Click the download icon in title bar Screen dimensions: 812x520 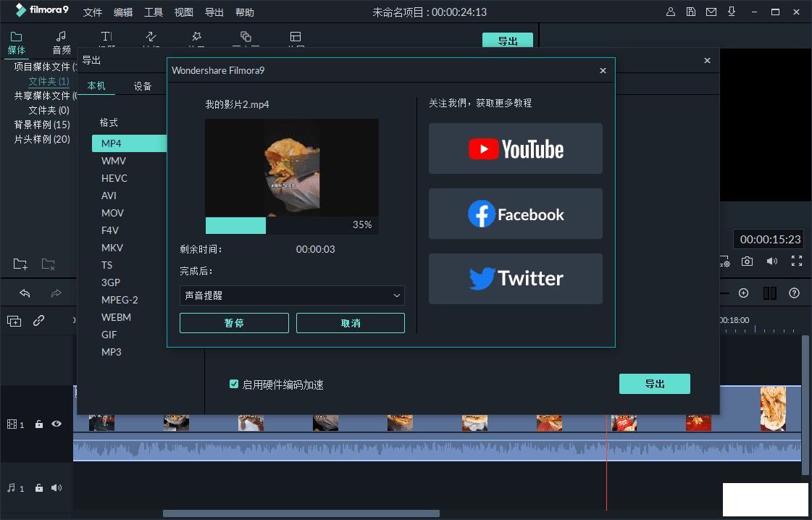[x=732, y=12]
